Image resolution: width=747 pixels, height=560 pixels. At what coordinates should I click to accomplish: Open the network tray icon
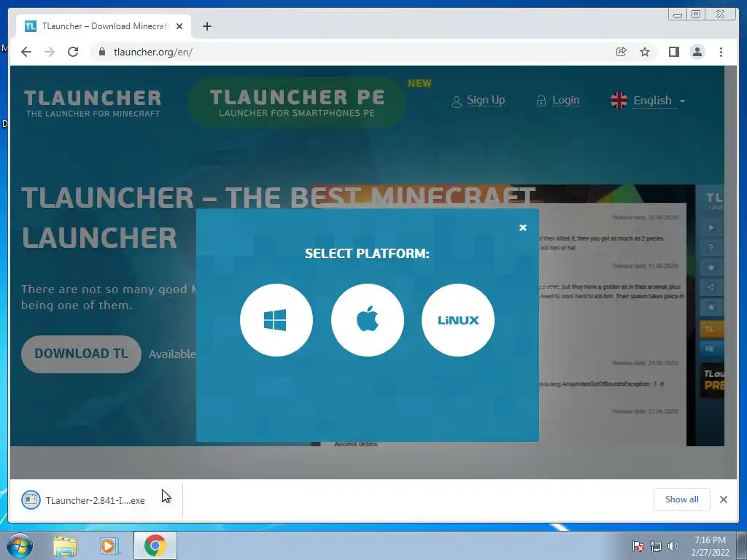click(656, 546)
